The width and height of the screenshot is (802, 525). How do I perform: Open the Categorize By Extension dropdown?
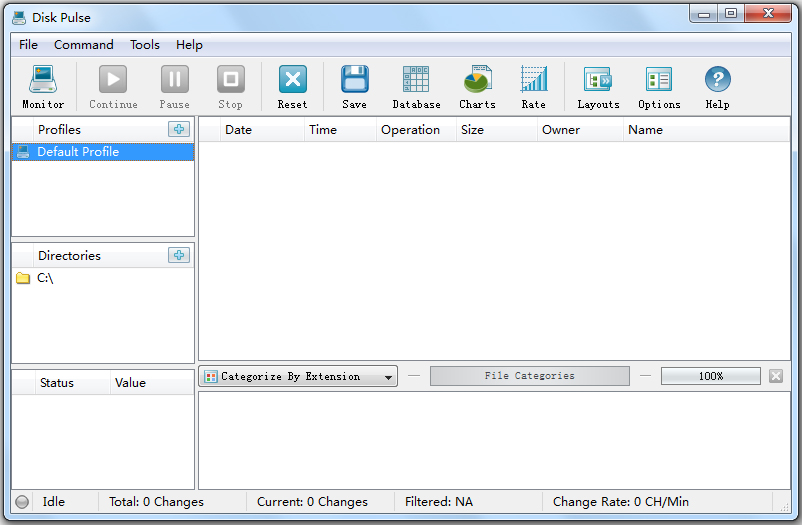click(x=298, y=377)
